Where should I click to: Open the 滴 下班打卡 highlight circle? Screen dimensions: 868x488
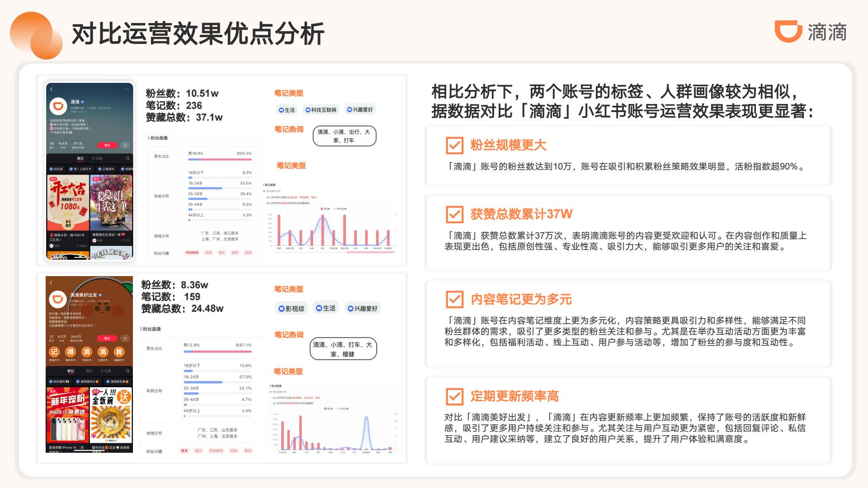[86, 352]
